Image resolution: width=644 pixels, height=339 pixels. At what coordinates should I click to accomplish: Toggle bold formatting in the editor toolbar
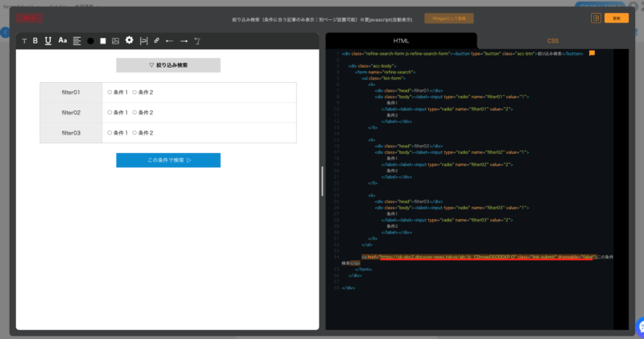tap(35, 40)
